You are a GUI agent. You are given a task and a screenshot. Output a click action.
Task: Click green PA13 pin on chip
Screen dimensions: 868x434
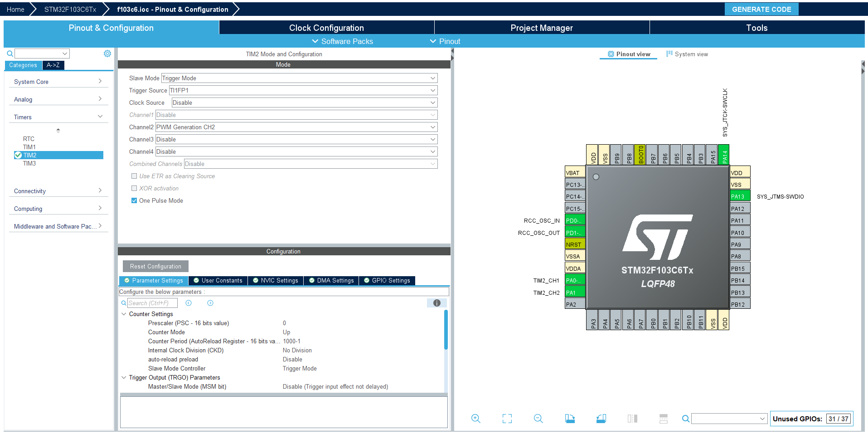[x=740, y=196]
